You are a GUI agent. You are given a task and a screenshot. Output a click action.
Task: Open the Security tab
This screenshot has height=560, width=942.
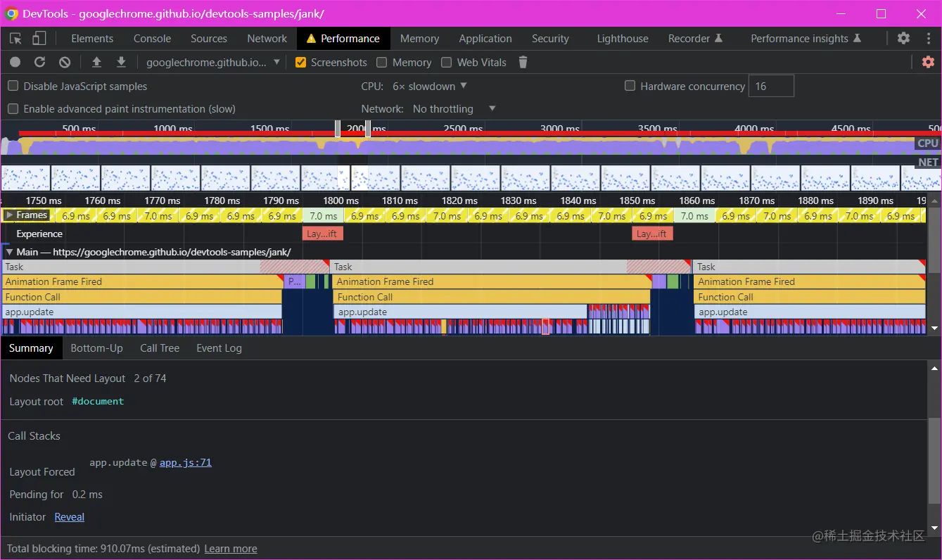tap(550, 39)
